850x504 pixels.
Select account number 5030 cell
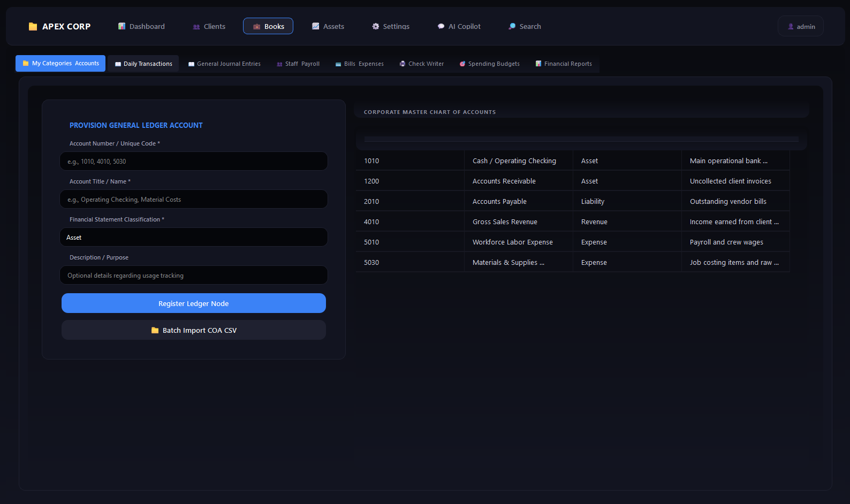[x=410, y=262]
